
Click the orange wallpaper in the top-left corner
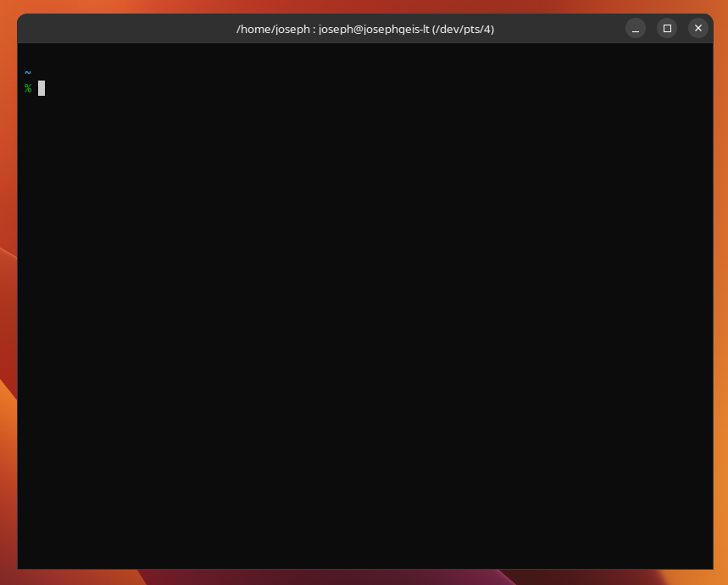[x=7, y=7]
